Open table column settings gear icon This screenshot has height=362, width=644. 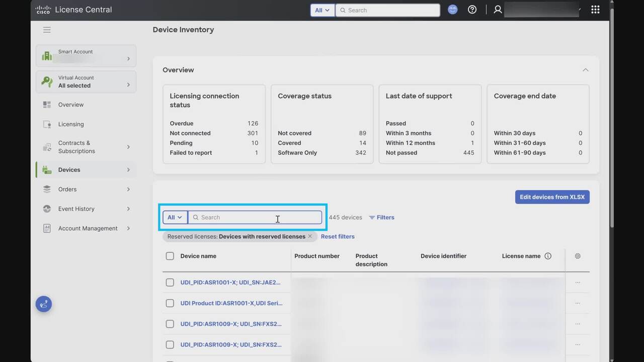578,256
